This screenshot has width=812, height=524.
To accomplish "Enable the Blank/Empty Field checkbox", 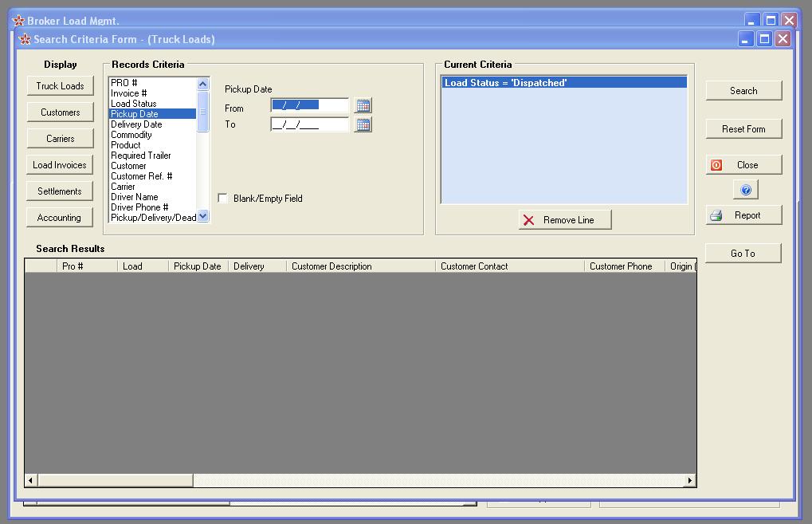I will (x=222, y=199).
